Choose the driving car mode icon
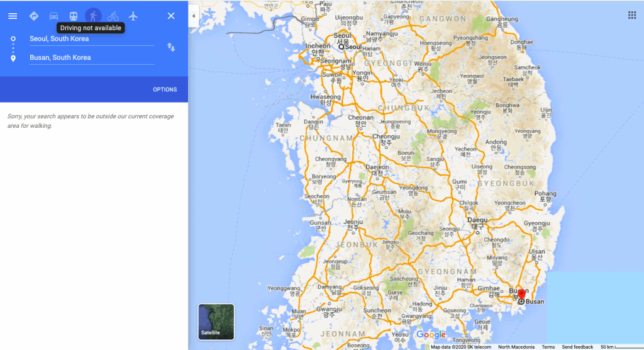 click(54, 16)
